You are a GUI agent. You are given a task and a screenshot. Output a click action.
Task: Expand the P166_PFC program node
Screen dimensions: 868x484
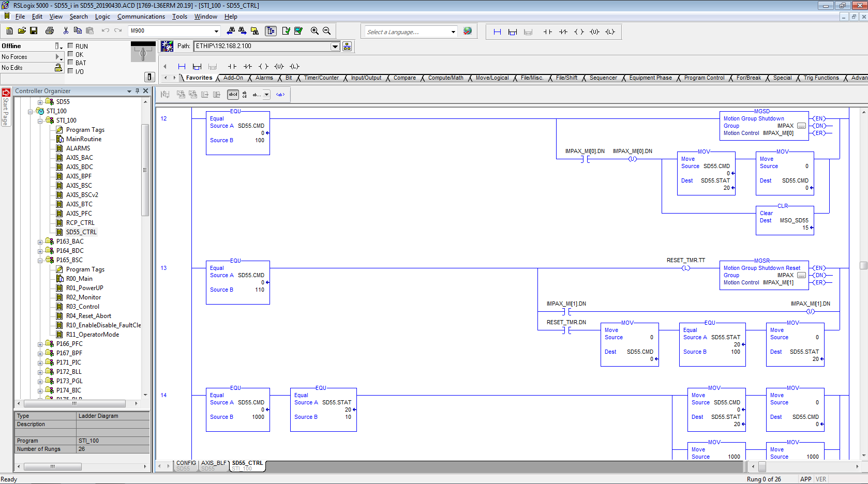[40, 344]
